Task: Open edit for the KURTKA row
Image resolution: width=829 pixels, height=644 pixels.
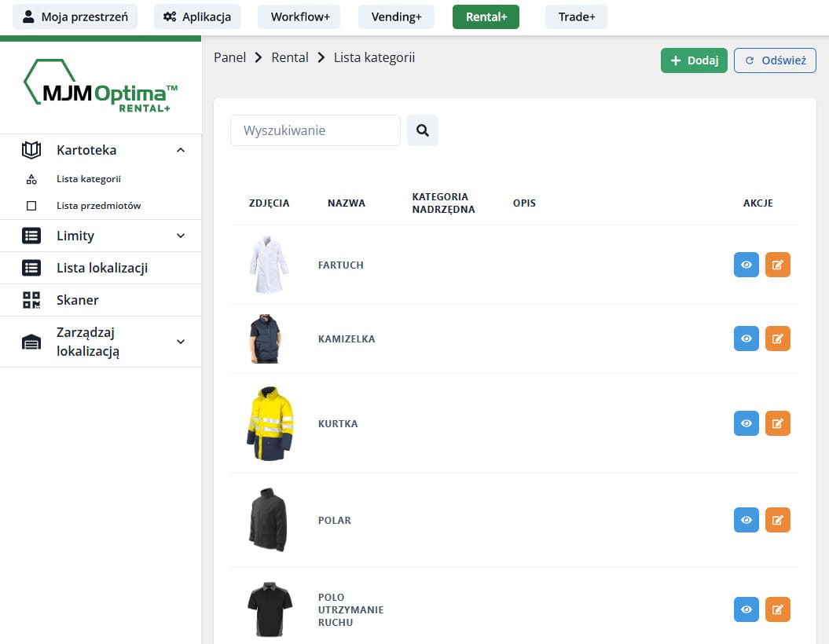Action: pyautogui.click(x=777, y=423)
